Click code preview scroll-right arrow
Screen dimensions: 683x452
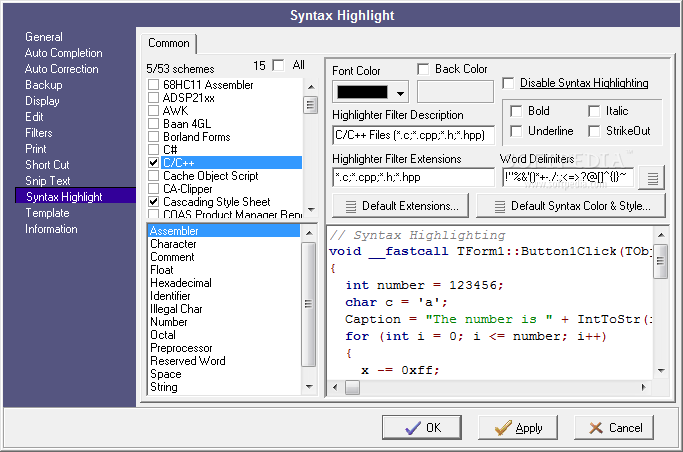pos(643,387)
